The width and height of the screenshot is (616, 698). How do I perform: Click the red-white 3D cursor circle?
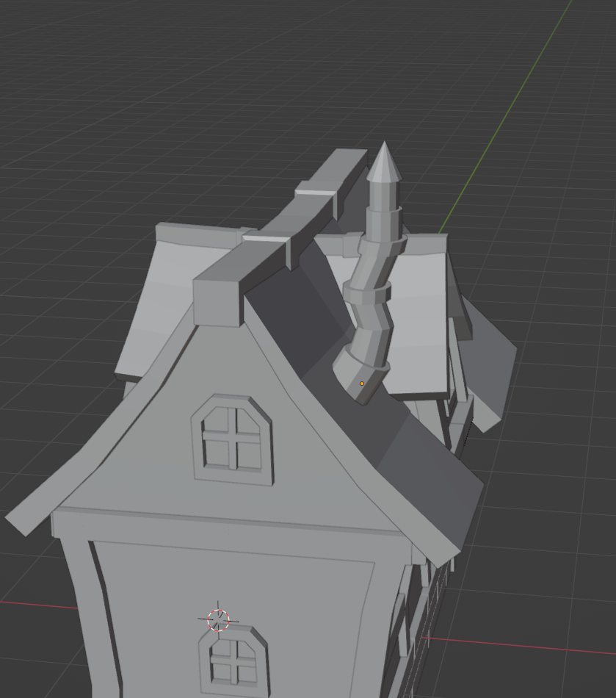point(218,620)
